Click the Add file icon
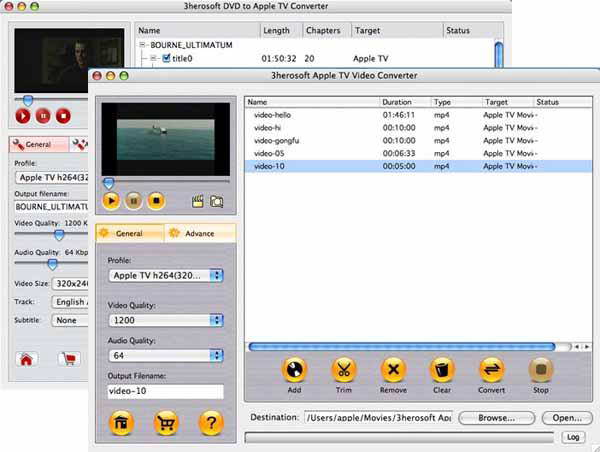 point(293,371)
